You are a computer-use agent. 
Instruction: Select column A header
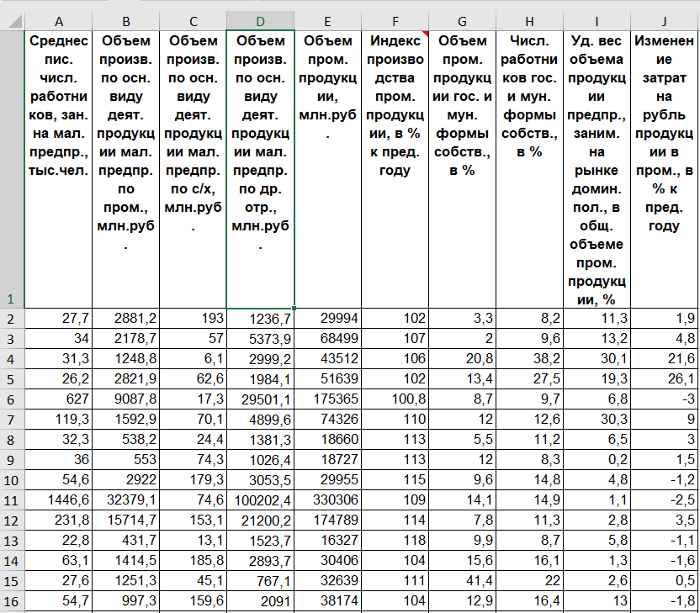(59, 21)
